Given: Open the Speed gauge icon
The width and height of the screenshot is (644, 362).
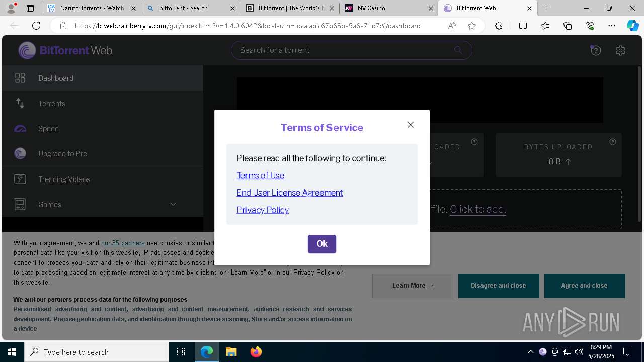Looking at the screenshot, I should 20,129.
